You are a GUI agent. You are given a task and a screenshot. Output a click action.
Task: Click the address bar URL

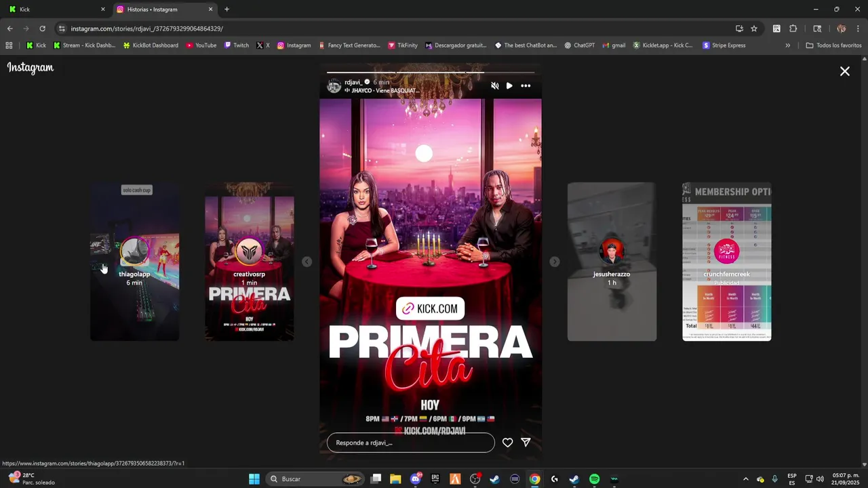tap(147, 28)
